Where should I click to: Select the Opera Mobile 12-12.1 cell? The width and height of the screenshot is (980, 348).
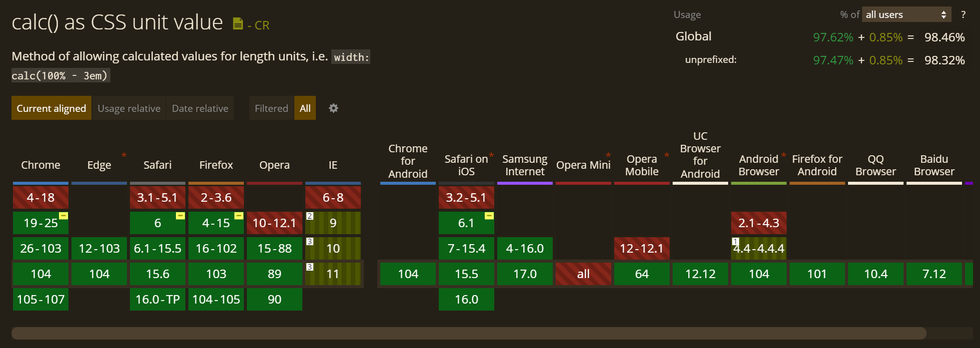point(642,248)
